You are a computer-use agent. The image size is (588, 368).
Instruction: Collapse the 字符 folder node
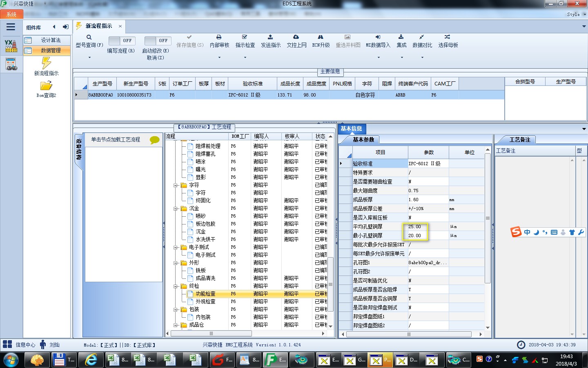176,185
